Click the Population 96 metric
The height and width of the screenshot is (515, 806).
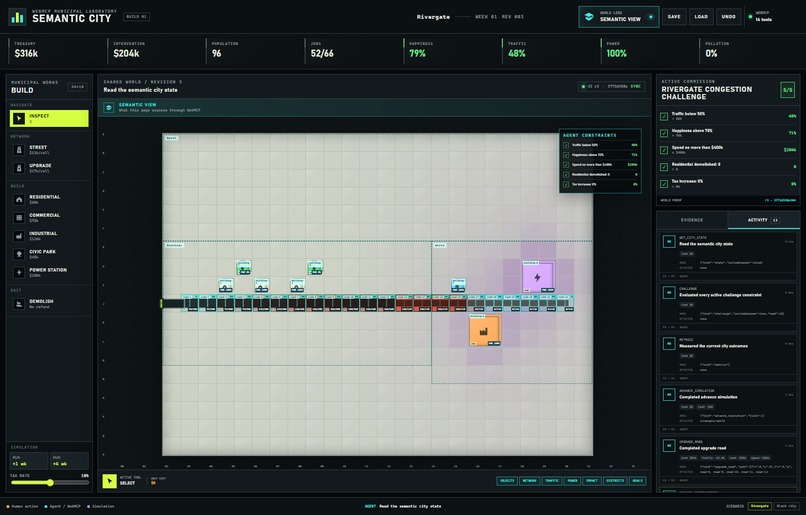click(x=253, y=50)
